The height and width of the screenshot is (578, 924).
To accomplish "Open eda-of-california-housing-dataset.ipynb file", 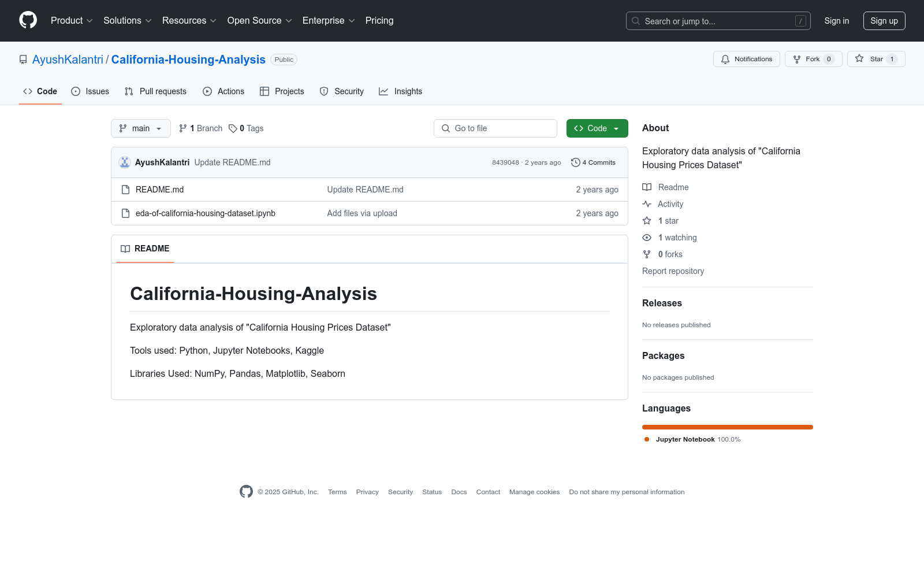I will pyautogui.click(x=206, y=213).
